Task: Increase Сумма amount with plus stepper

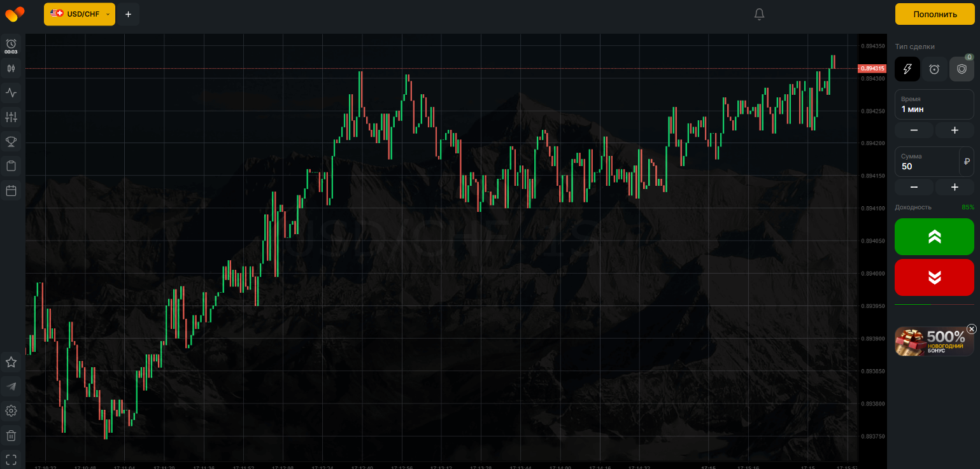Action: click(955, 187)
